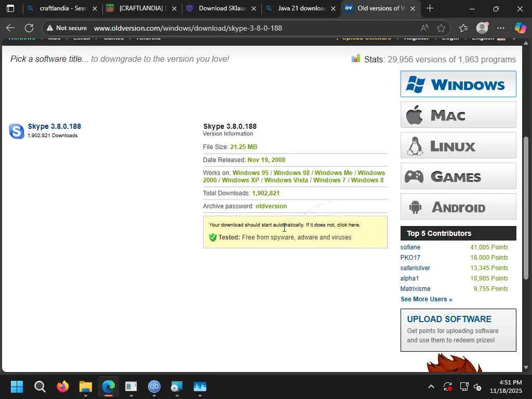Open the Read aloud icon

click(x=424, y=28)
